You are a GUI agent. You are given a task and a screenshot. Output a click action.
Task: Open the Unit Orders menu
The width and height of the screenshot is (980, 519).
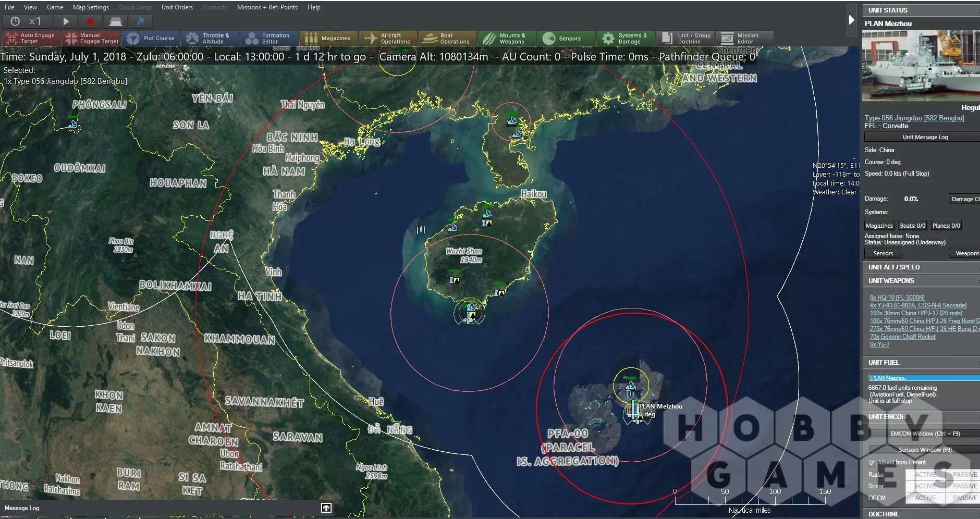click(x=177, y=7)
